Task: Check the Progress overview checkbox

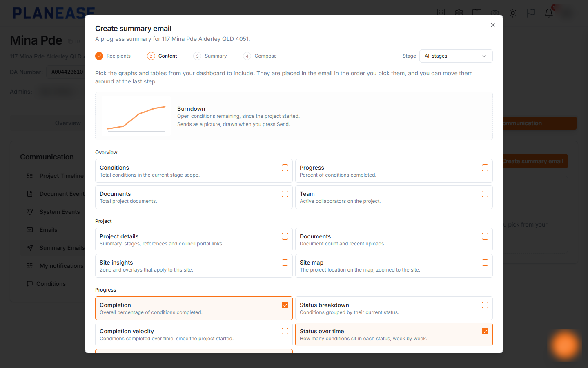Action: [x=485, y=168]
